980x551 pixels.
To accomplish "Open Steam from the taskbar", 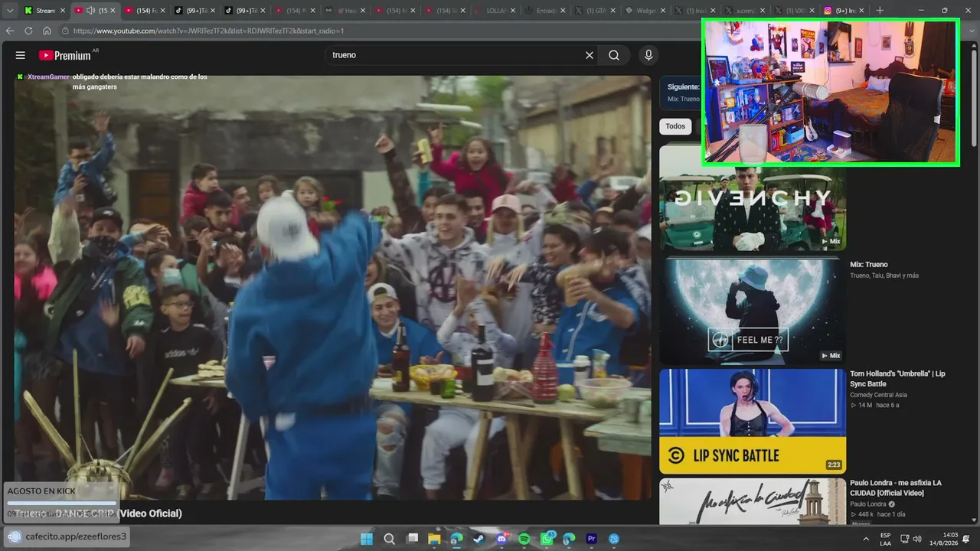I will (479, 539).
